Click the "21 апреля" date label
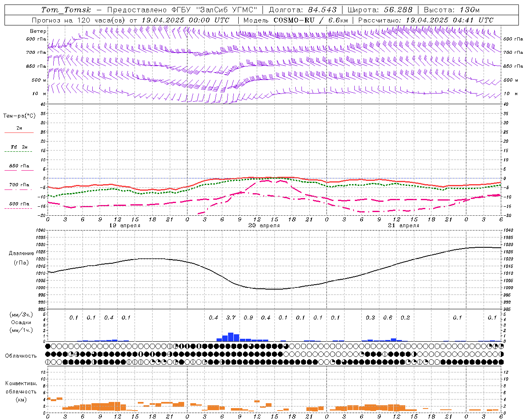Screen dimensions: 525x420 (x=404, y=226)
